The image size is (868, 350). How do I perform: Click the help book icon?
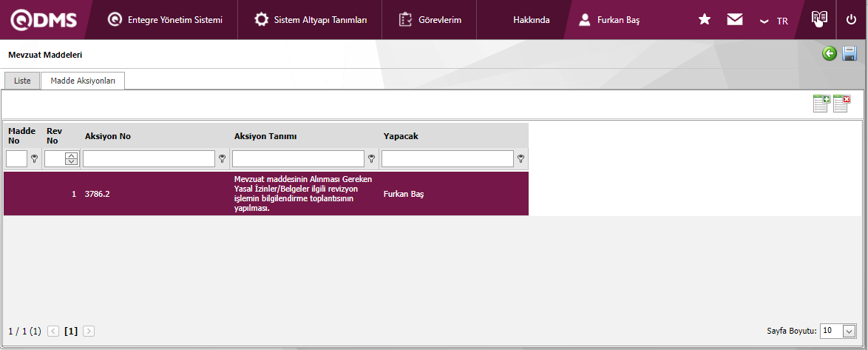[x=818, y=19]
